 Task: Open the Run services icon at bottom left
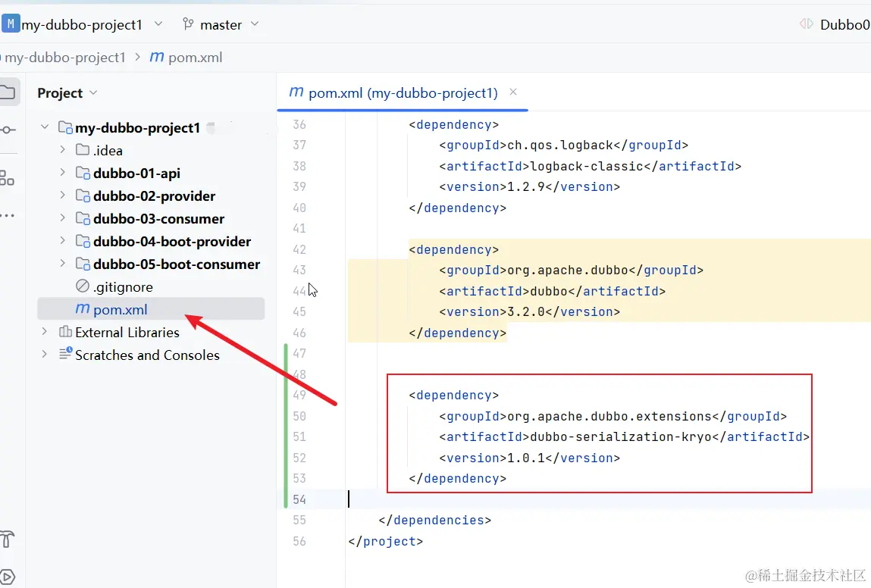pos(7,576)
